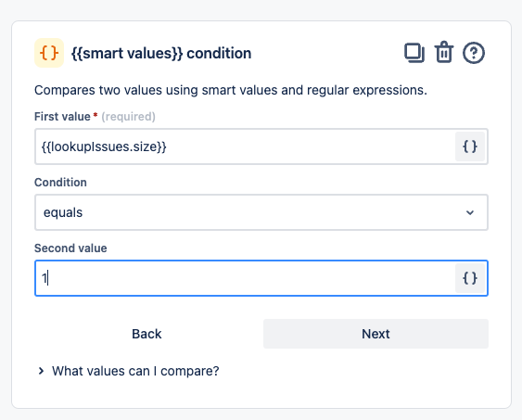Duplicate this condition using the copy icon
The height and width of the screenshot is (420, 522).
(x=414, y=53)
